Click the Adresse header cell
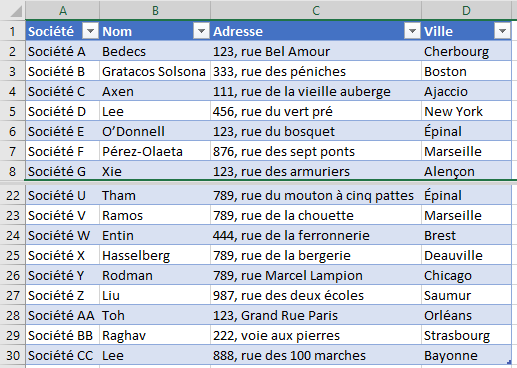517x368 pixels. coord(316,31)
